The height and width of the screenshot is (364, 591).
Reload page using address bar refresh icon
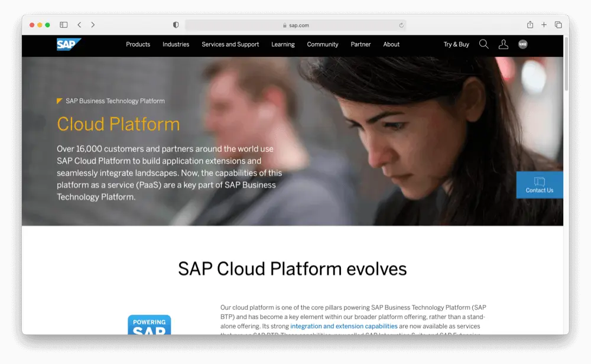click(x=401, y=25)
